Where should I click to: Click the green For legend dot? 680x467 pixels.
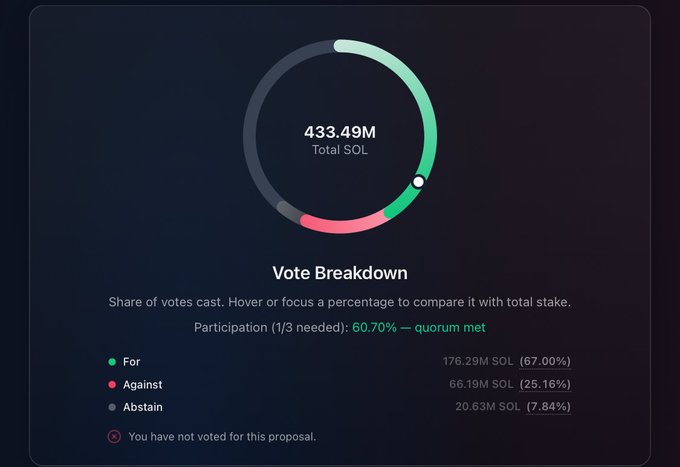point(112,362)
